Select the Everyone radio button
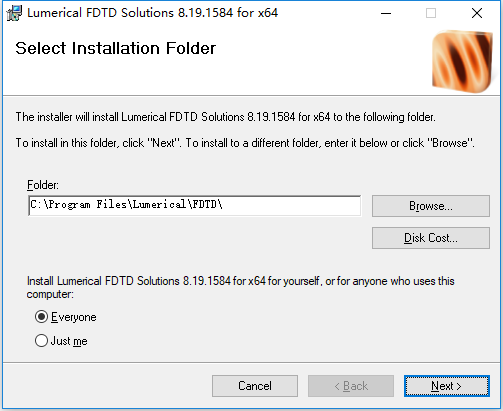This screenshot has height=411, width=503. pyautogui.click(x=41, y=317)
